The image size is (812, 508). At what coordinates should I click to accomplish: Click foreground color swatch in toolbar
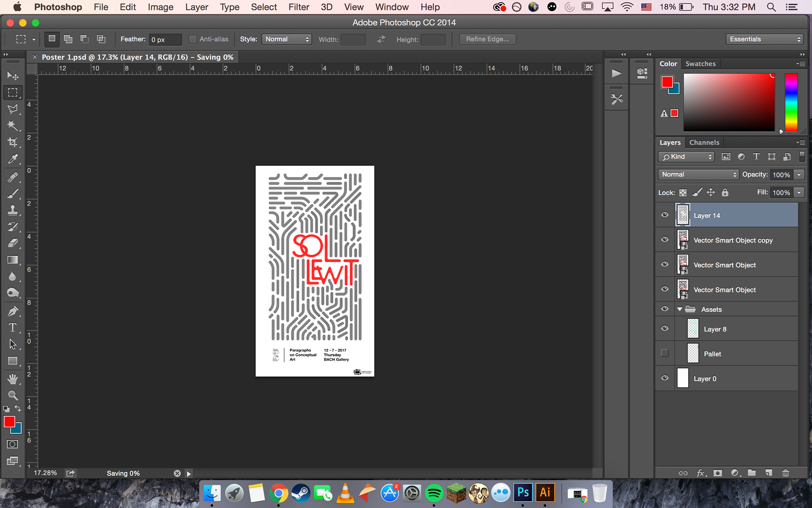pos(9,422)
